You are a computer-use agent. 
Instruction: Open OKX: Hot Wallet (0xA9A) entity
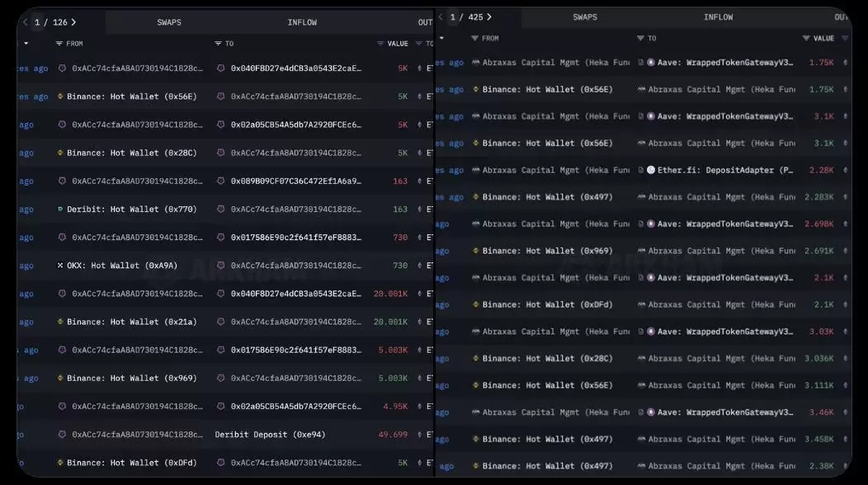pos(122,266)
